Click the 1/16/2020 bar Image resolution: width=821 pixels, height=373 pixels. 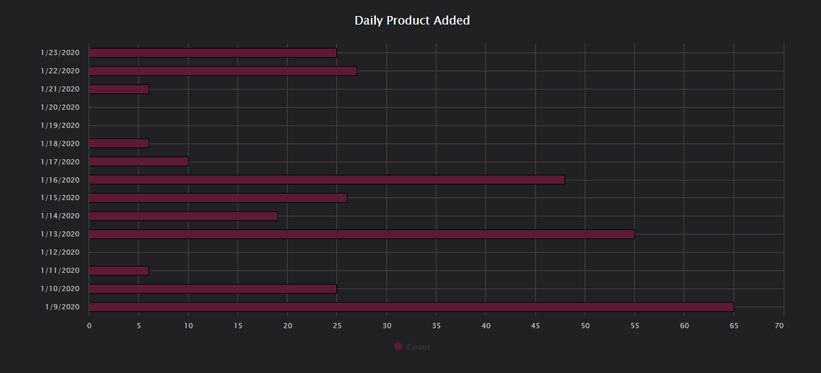tap(327, 180)
